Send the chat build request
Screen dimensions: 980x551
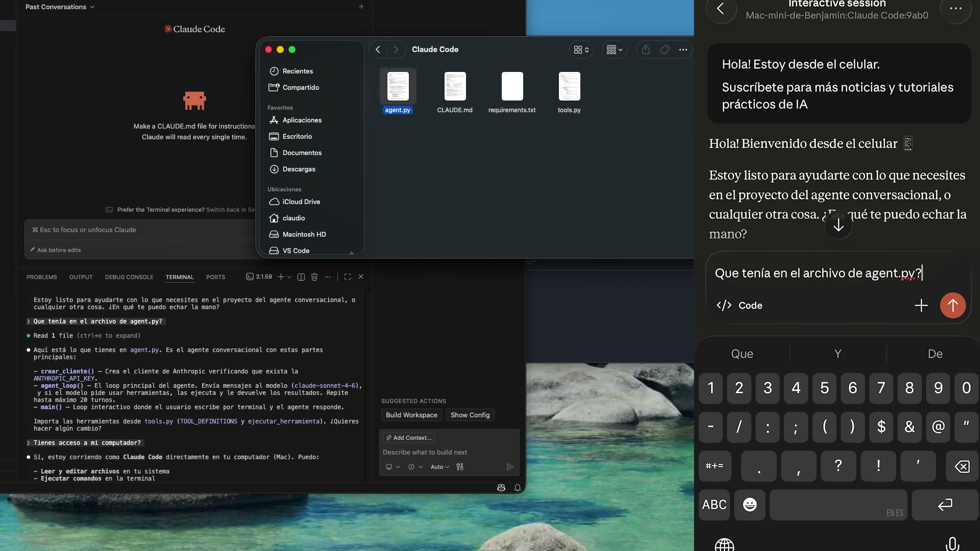tap(510, 467)
